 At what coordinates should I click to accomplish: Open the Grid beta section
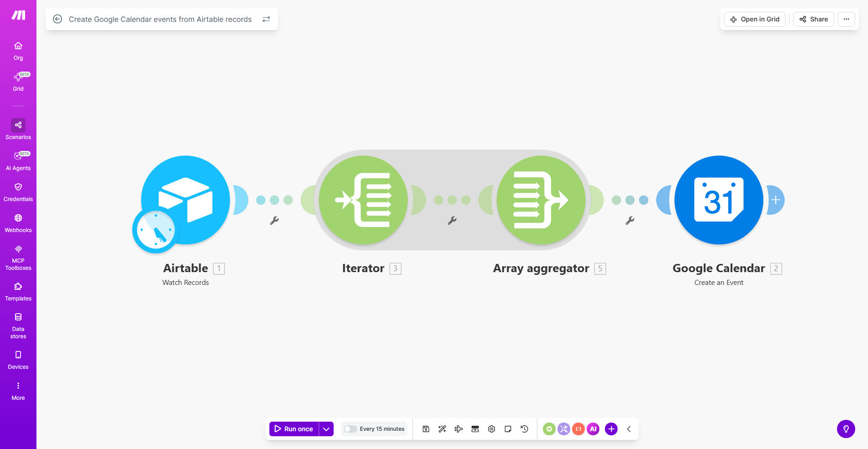(18, 82)
